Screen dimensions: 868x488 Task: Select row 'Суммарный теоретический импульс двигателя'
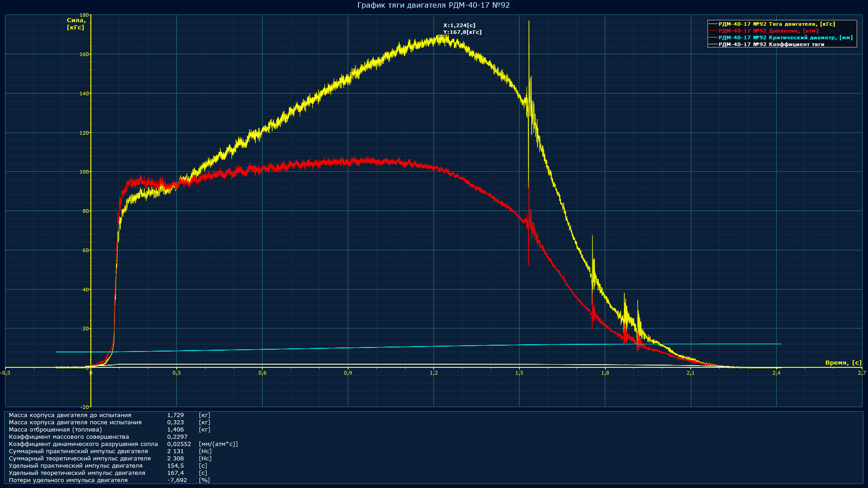pos(110,459)
